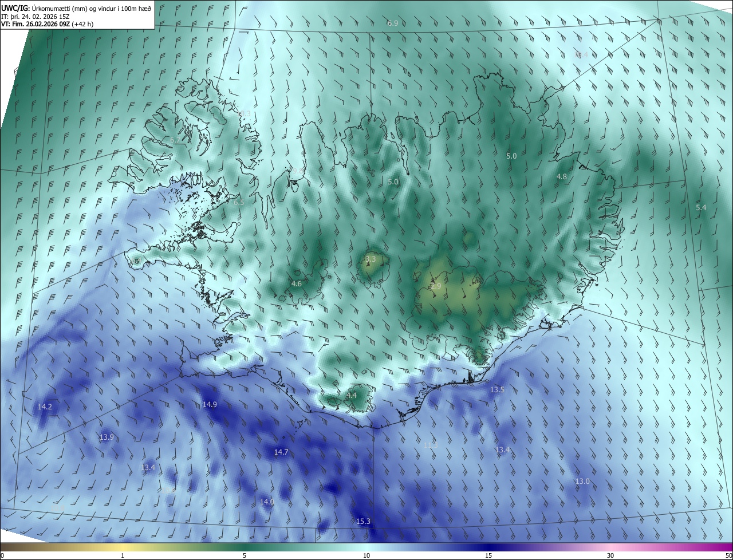Click the 14.7 value label
The width and height of the screenshot is (733, 560).
[x=281, y=452]
